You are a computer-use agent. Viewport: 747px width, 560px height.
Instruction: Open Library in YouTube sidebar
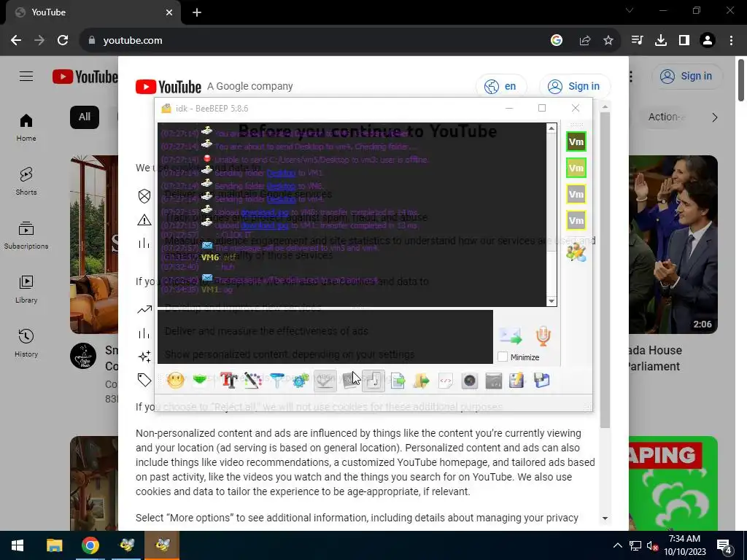pyautogui.click(x=26, y=289)
